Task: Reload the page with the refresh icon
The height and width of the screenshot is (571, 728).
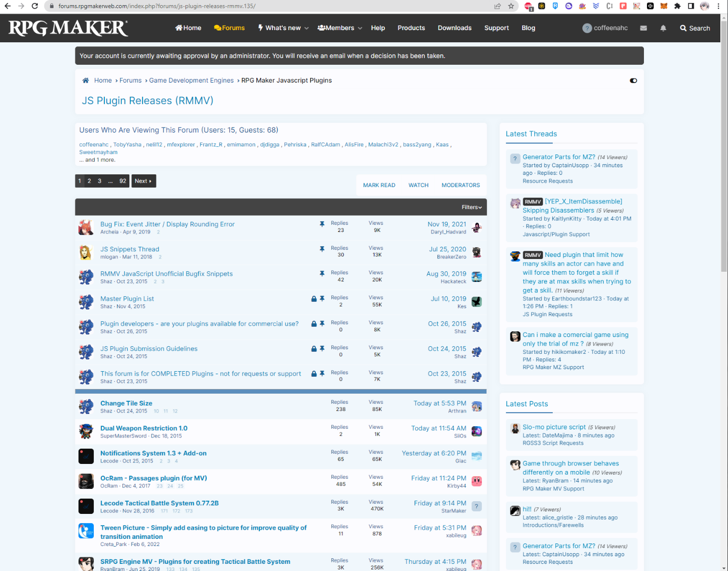Action: point(35,6)
